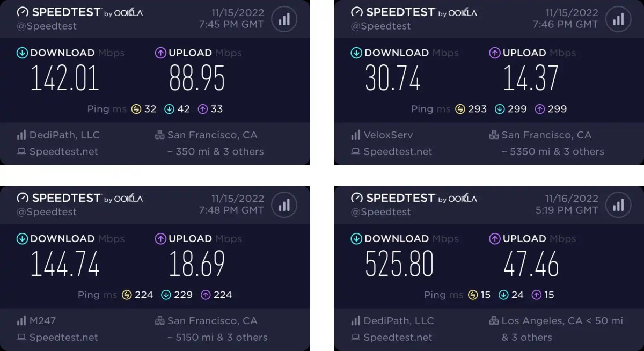Screen dimensions: 644x351
Task: Click the VeloxServ provider name
Action: point(389,135)
